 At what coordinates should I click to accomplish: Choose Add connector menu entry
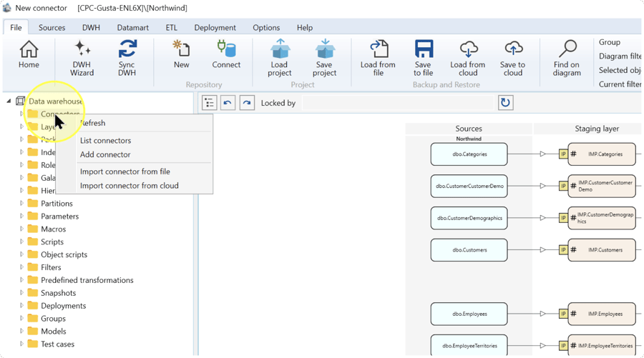[x=135, y=154]
